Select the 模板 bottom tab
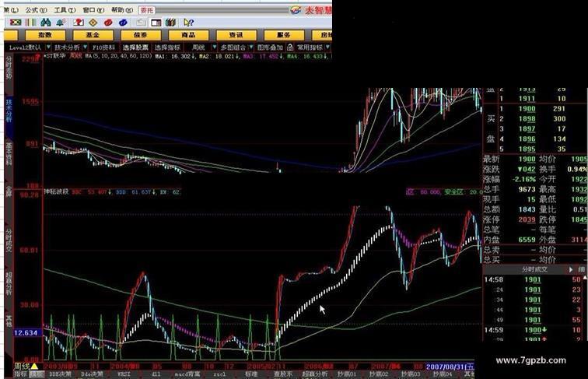 pyautogui.click(x=37, y=374)
